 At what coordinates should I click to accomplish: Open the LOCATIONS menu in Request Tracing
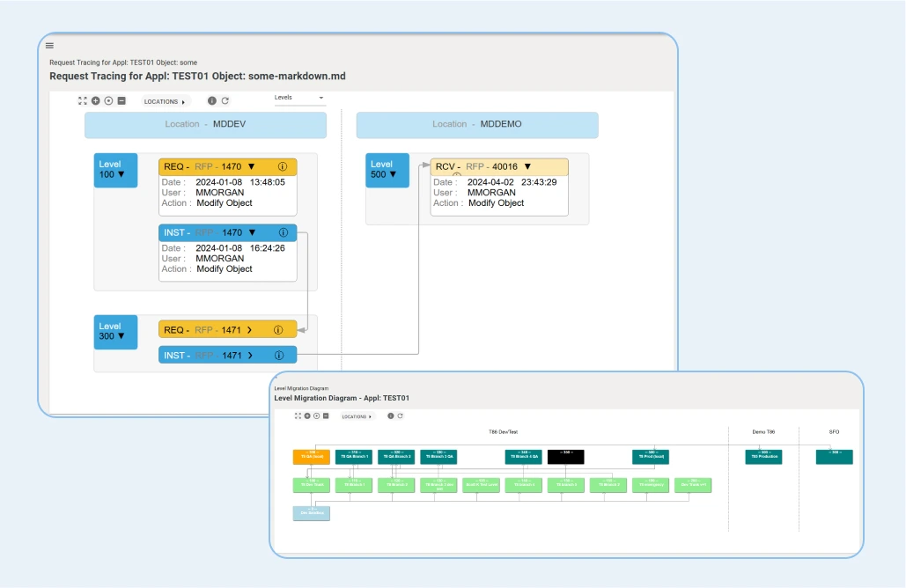[x=166, y=101]
